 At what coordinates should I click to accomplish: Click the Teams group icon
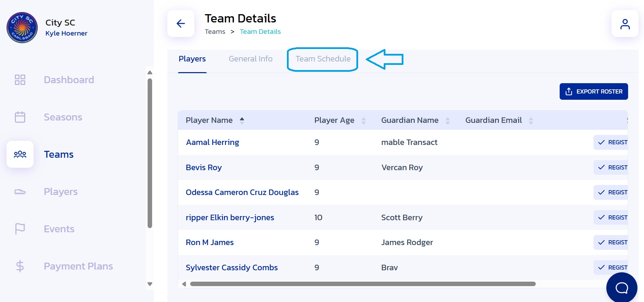[x=20, y=154]
